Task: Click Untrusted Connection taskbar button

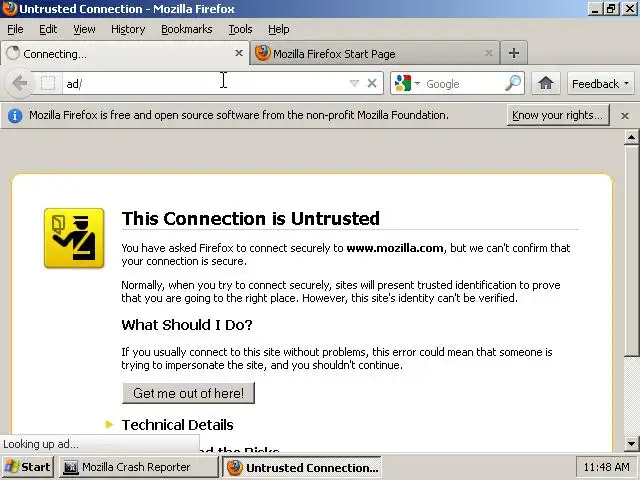Action: (x=302, y=467)
